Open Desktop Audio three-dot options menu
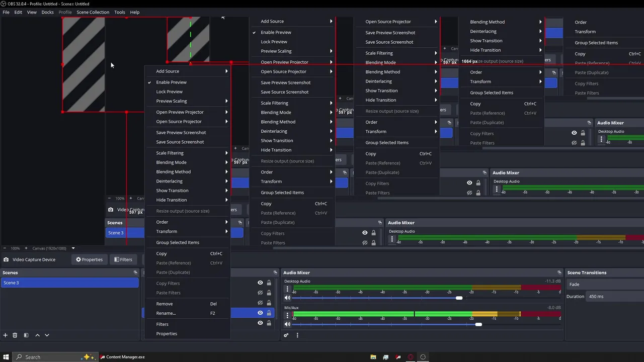The width and height of the screenshot is (644, 362). click(288, 289)
